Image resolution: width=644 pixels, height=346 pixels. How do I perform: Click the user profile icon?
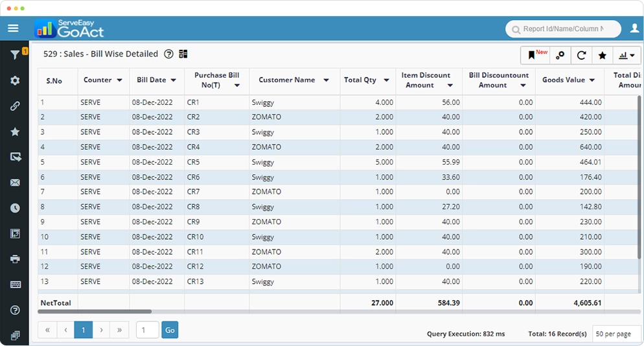(634, 29)
